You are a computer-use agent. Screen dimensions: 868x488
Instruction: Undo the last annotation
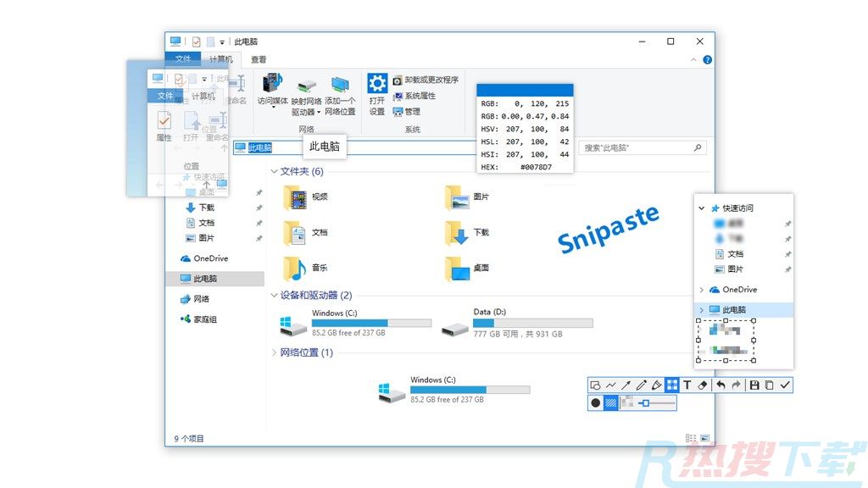(x=721, y=385)
